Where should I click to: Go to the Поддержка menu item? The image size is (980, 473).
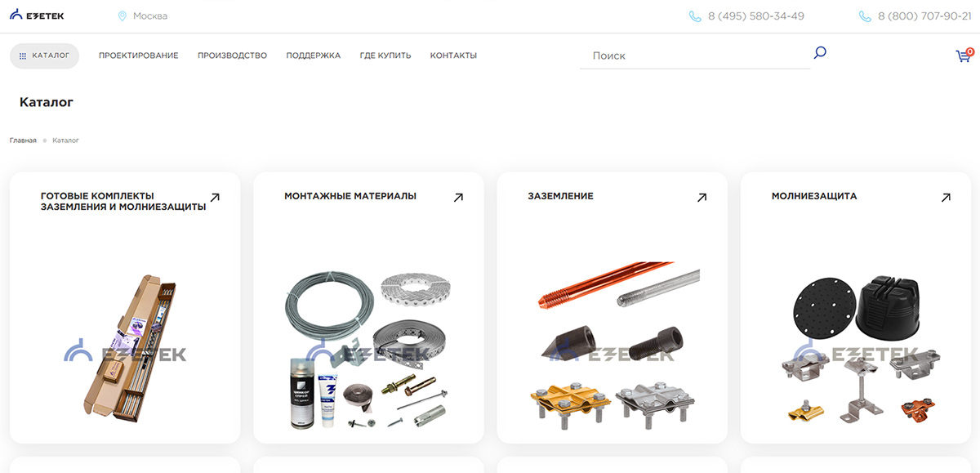coord(313,56)
